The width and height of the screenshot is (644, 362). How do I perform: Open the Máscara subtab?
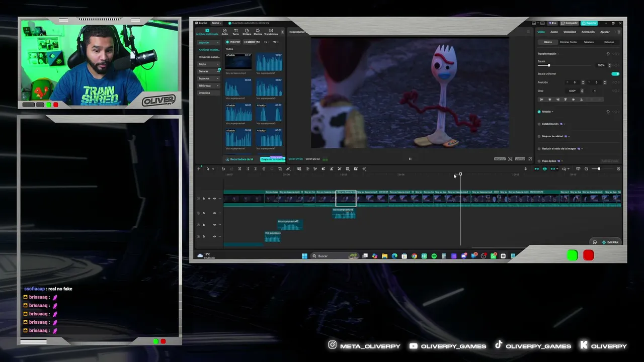(589, 42)
